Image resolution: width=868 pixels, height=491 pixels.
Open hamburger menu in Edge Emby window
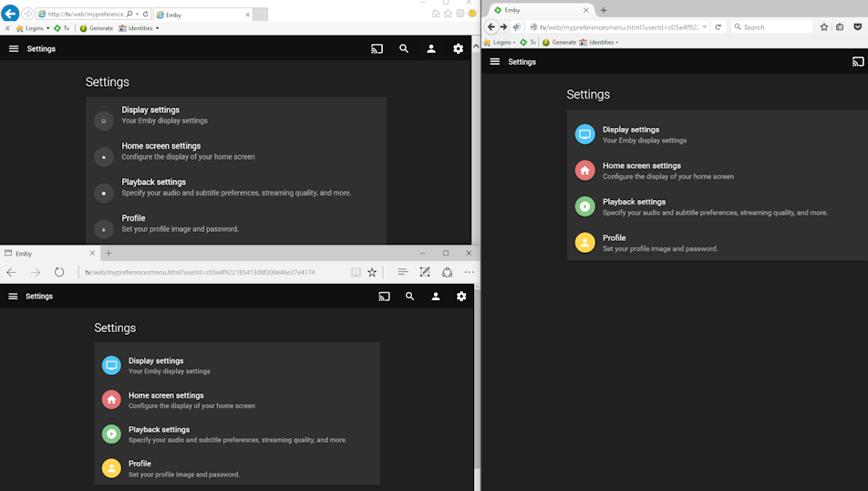[x=13, y=297]
